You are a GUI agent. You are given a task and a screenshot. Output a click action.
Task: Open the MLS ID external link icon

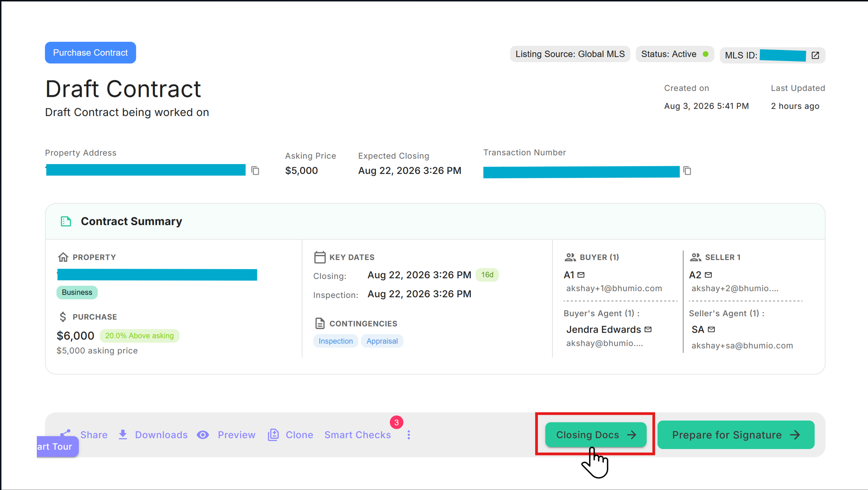pos(815,55)
